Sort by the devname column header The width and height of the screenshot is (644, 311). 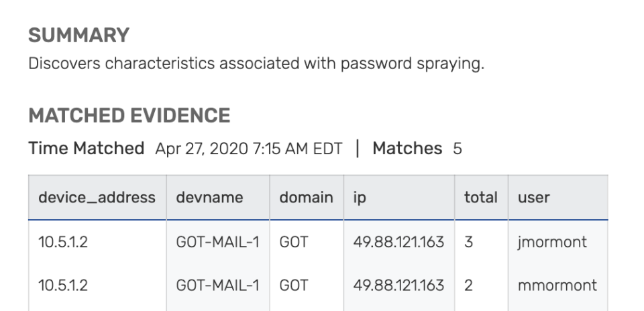tap(209, 198)
